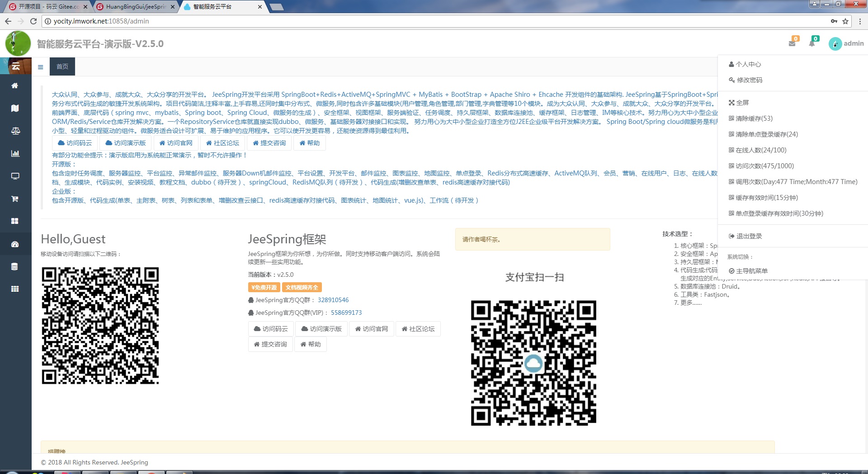The width and height of the screenshot is (868, 474).
Task: Open admin user dropdown
Action: 854,43
